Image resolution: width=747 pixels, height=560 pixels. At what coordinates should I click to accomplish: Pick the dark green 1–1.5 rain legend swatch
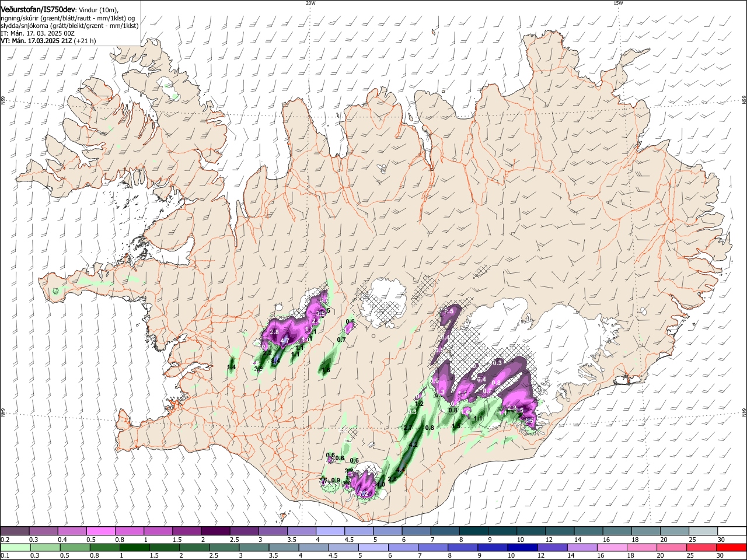point(134,547)
